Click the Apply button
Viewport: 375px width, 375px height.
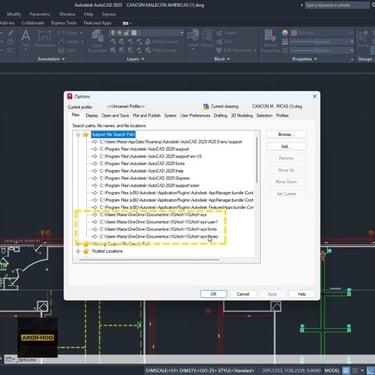(x=272, y=294)
